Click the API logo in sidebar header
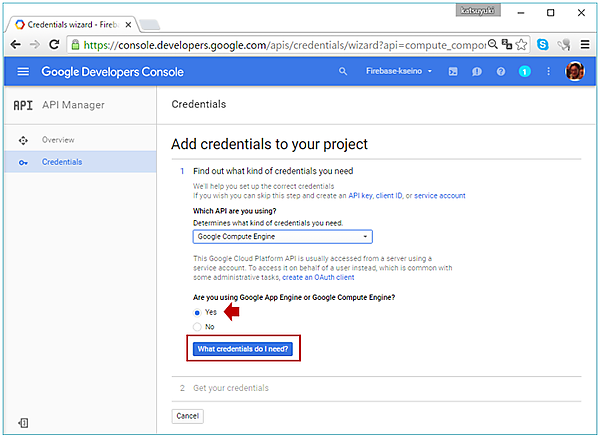 tap(23, 105)
